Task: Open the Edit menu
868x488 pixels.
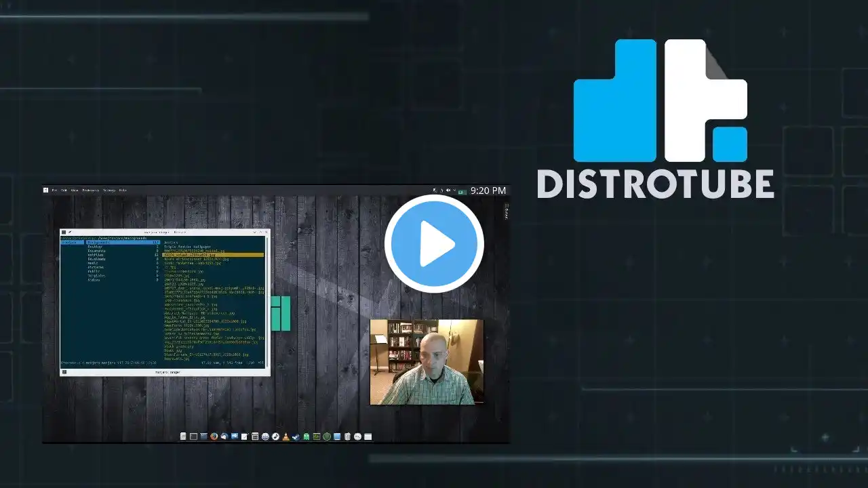Action: tap(64, 190)
